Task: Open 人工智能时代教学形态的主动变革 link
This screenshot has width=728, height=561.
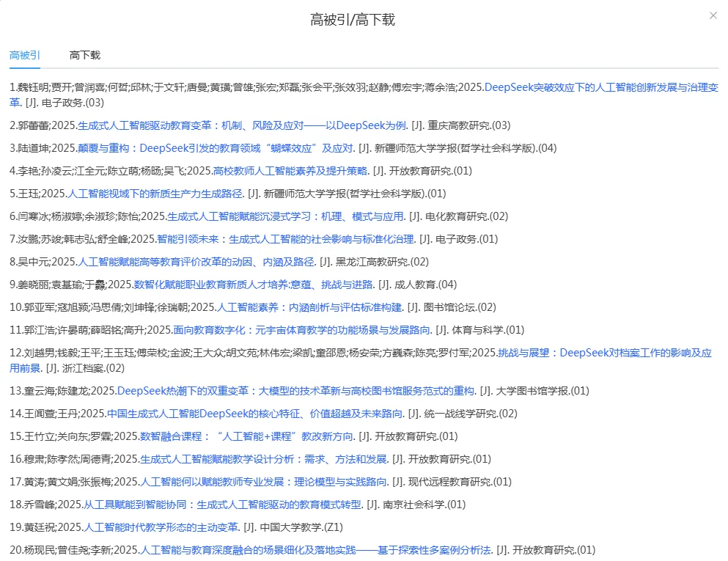Action: click(x=161, y=527)
